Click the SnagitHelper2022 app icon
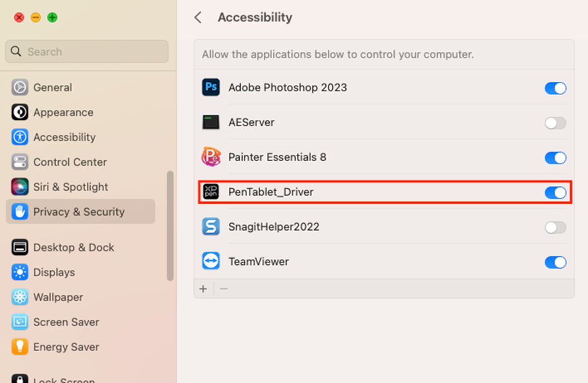The height and width of the screenshot is (383, 588). [211, 227]
